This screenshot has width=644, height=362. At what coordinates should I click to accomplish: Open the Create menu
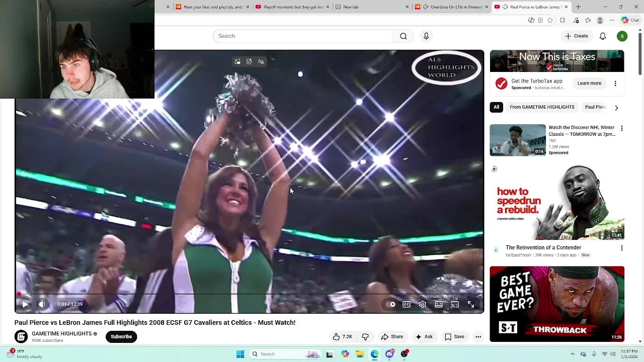point(577,36)
